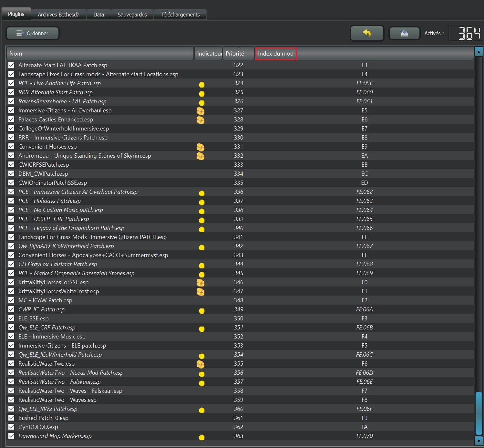Screen dimensions: 484x448
Task: Select Convenient Horses - Apocalypse+CACO+Summermyst.esp row
Action: point(240,255)
